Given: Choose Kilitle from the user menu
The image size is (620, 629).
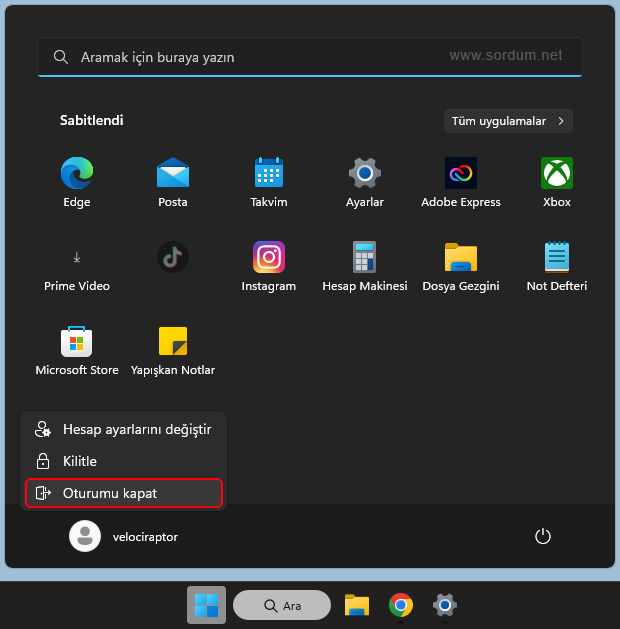Looking at the screenshot, I should click(123, 461).
